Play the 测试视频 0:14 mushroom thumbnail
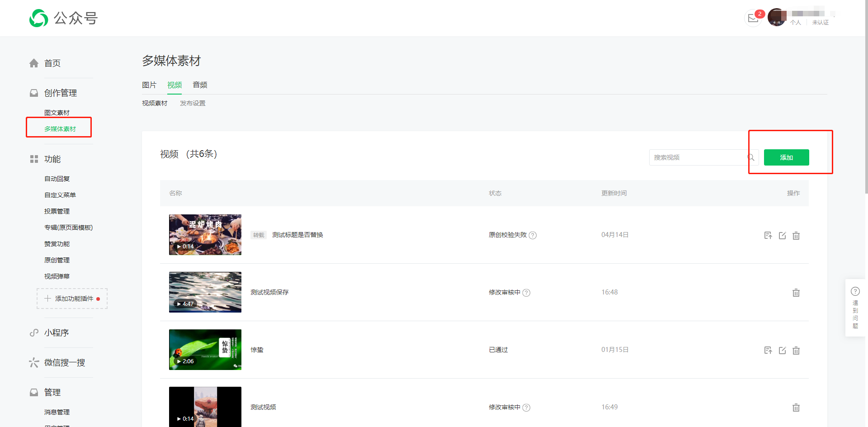Viewport: 868px width, 427px height. 205,407
